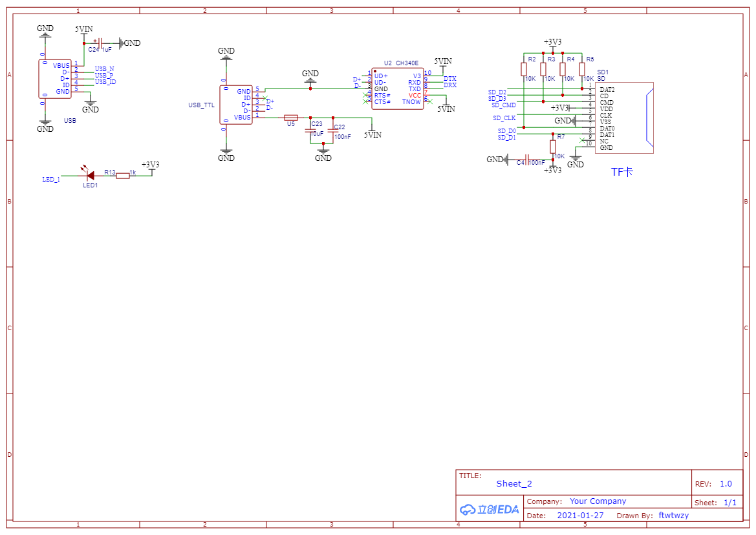Select the LED1 diode symbol
Viewport: 756px width, 535px height.
(90, 176)
